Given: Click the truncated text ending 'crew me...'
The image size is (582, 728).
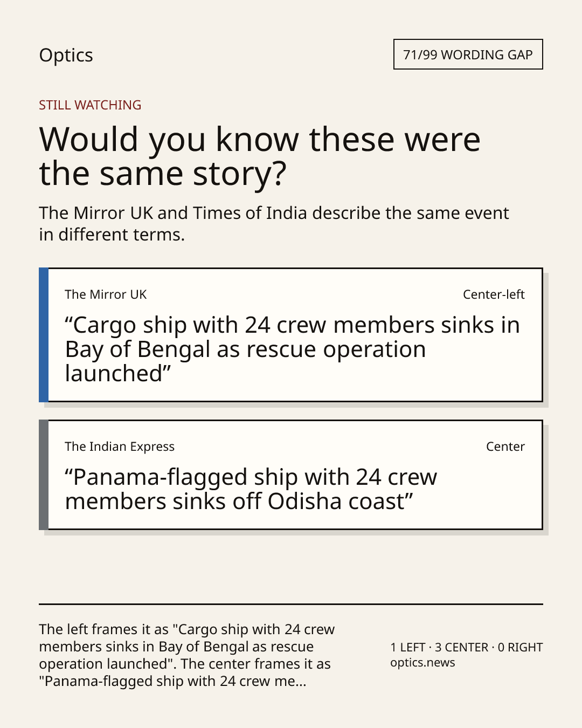Looking at the screenshot, I should [172, 681].
